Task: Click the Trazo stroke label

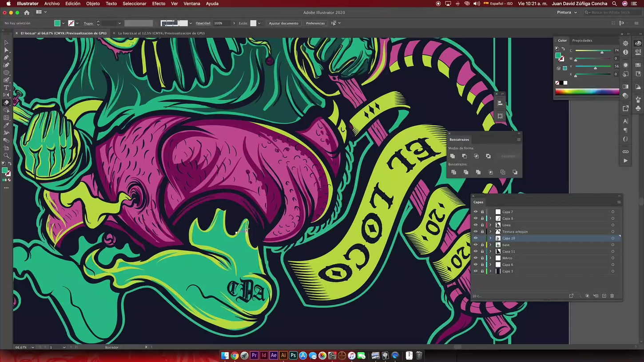Action: [88, 23]
